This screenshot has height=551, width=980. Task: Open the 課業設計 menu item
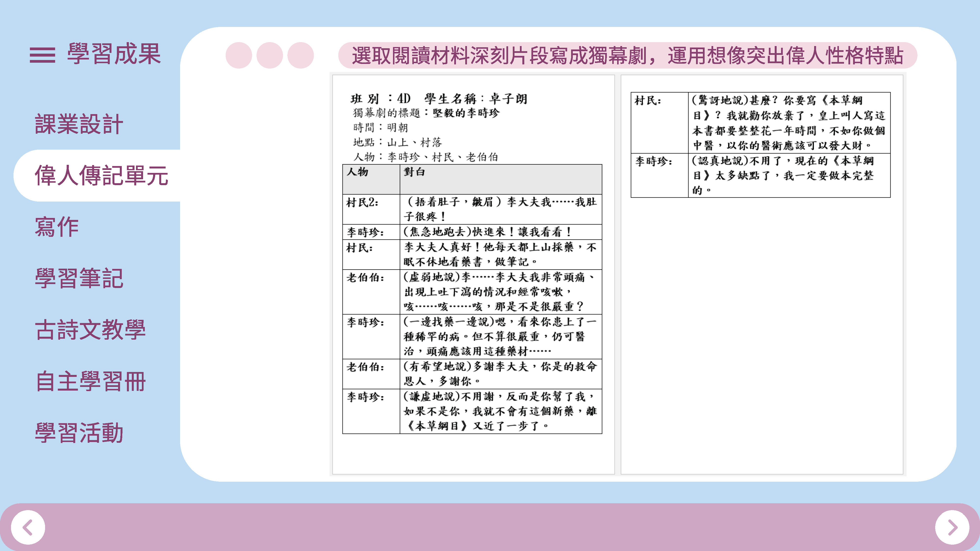[79, 124]
